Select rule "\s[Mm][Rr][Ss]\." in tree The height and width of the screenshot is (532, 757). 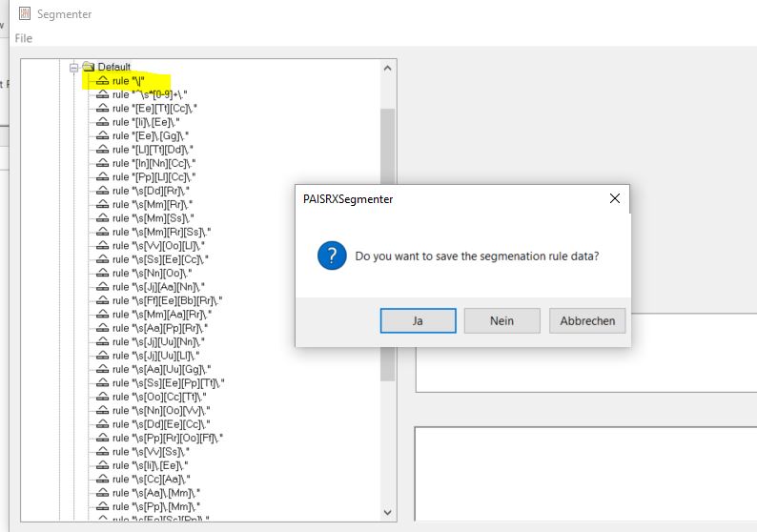point(160,232)
